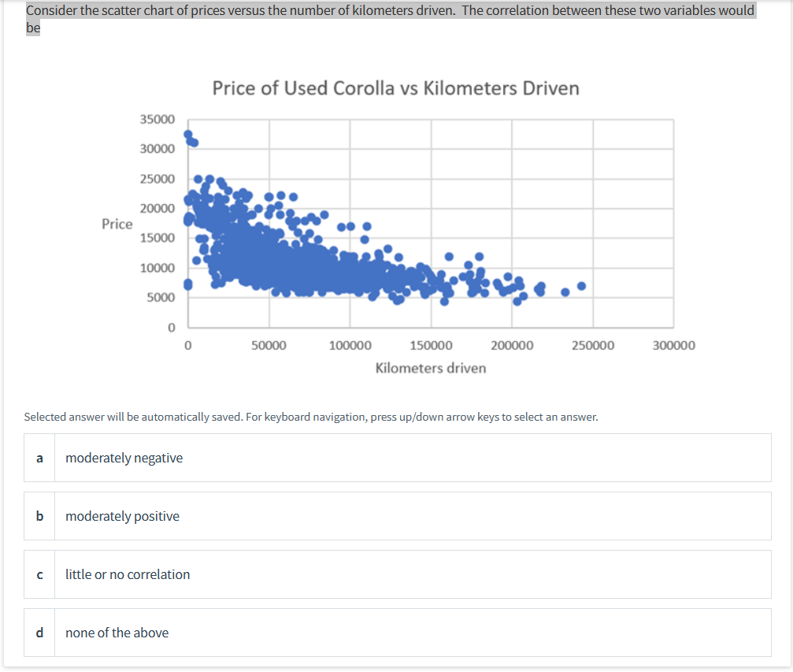The width and height of the screenshot is (793, 672).
Task: Click the 150000 label on the x-axis
Action: coord(431,345)
